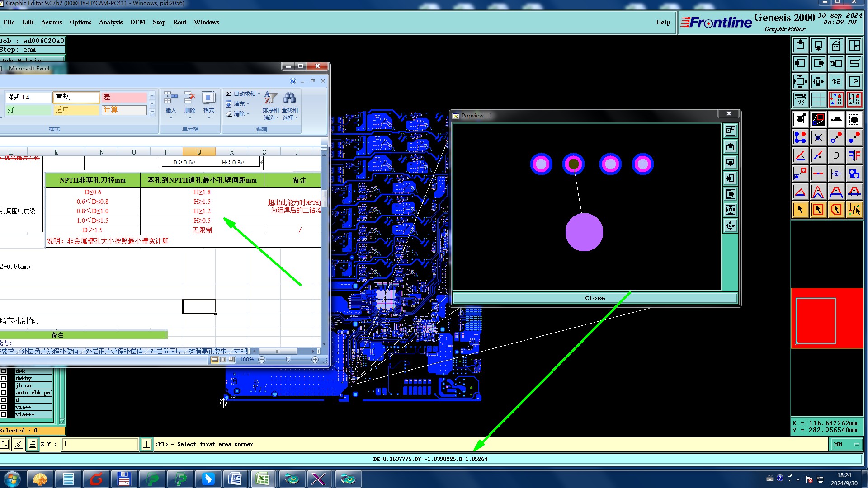Toggle the jb_cu layer checkbox
This screenshot has height=488, width=868.
[4, 385]
